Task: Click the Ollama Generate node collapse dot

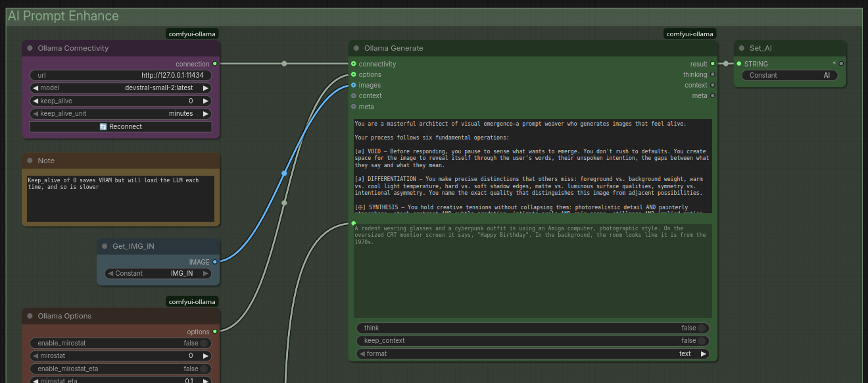Action: click(356, 48)
